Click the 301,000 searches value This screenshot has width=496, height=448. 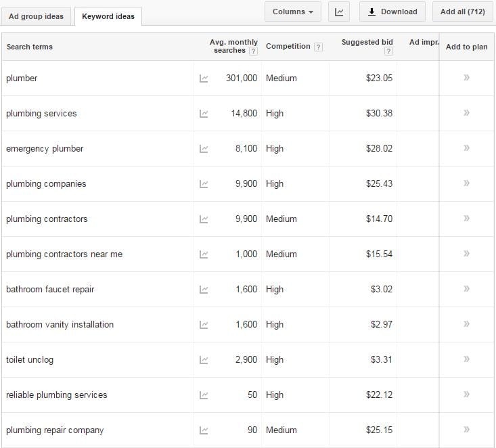tap(242, 78)
